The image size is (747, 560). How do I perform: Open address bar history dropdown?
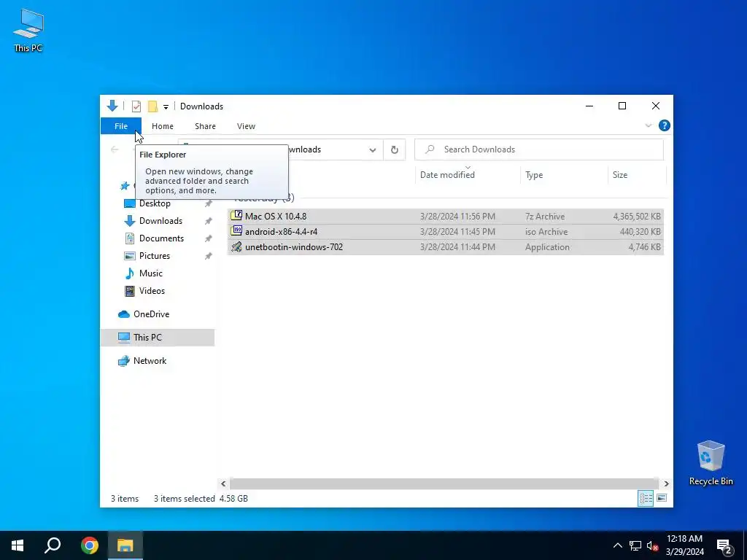pos(373,150)
